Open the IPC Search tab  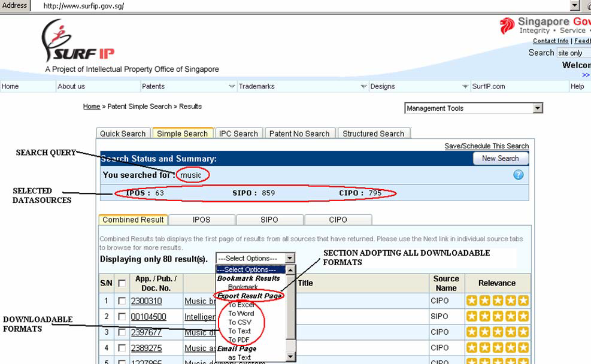coord(238,134)
